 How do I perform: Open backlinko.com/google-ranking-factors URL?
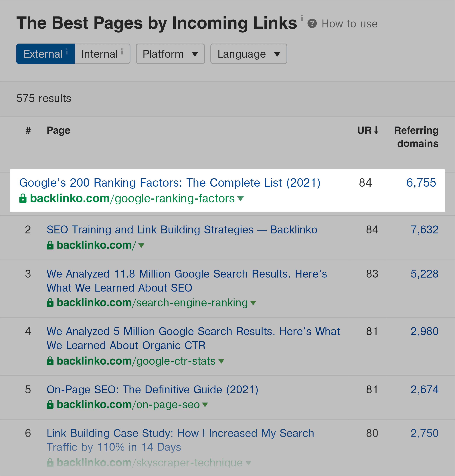point(132,198)
